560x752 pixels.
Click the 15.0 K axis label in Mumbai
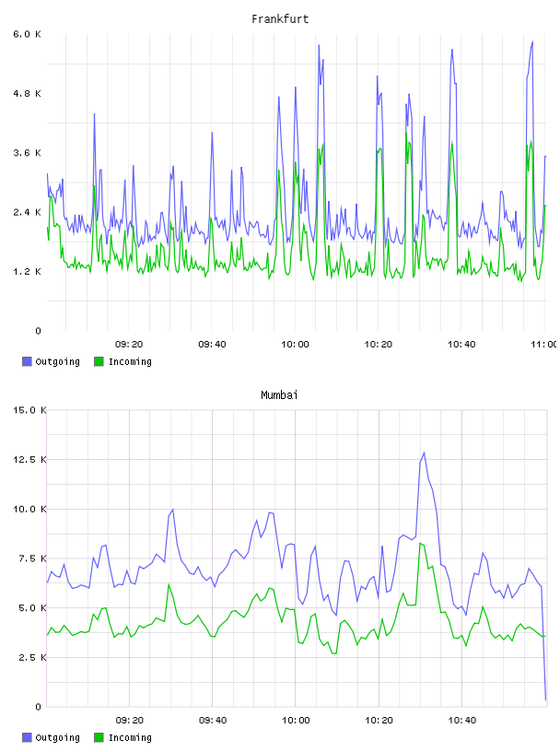[x=29, y=410]
